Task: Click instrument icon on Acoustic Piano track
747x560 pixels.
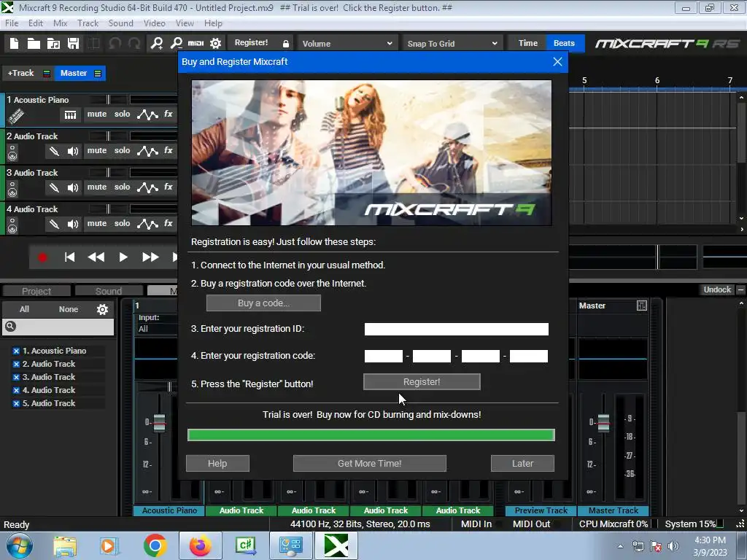Action: coord(16,114)
